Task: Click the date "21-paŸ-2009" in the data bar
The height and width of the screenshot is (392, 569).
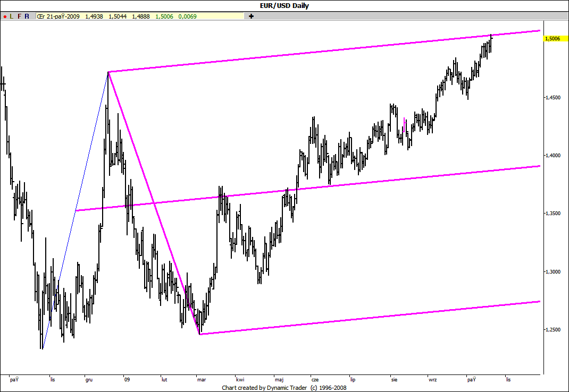Action: (x=63, y=16)
